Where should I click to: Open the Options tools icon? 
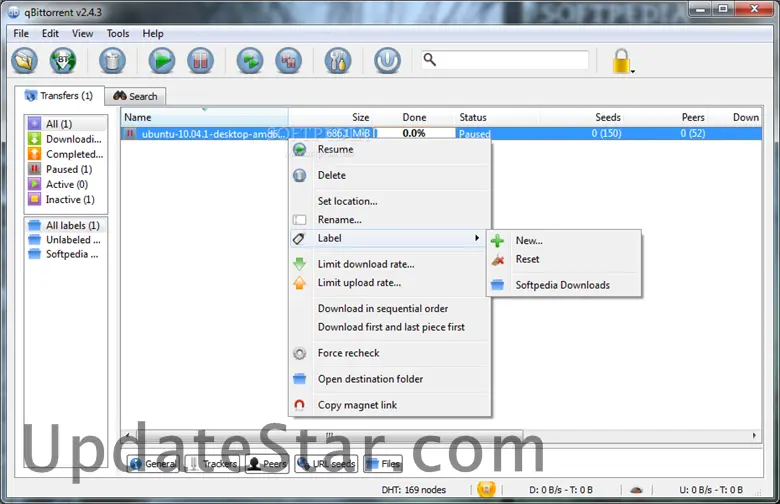[338, 61]
